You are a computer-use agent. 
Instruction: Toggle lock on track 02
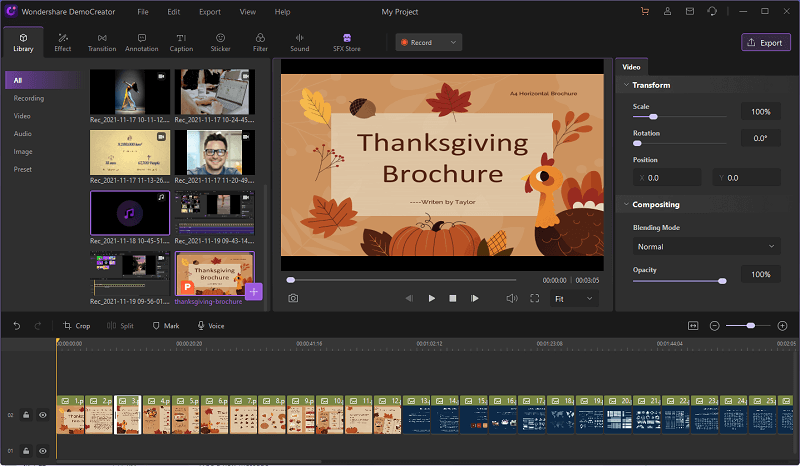26,414
